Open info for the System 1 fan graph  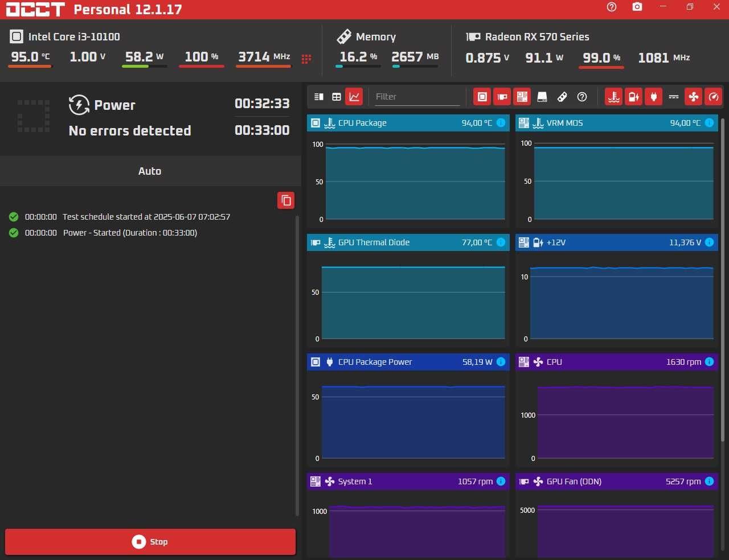[501, 481]
